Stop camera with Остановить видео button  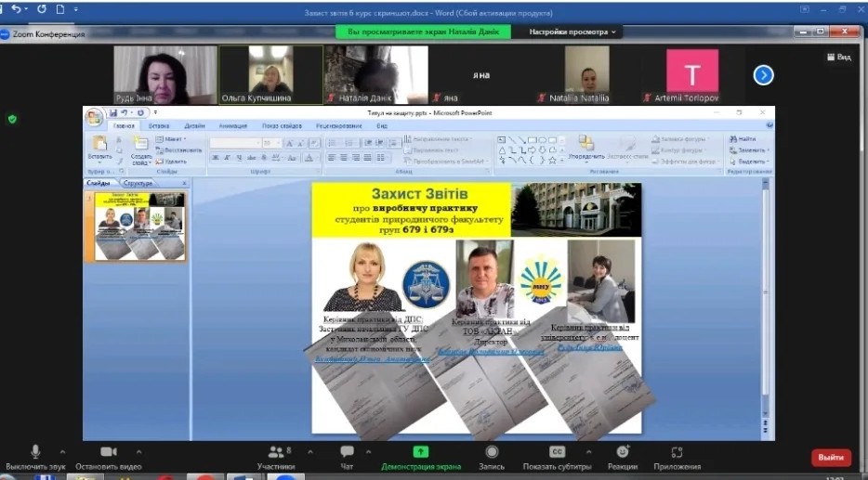tap(108, 453)
